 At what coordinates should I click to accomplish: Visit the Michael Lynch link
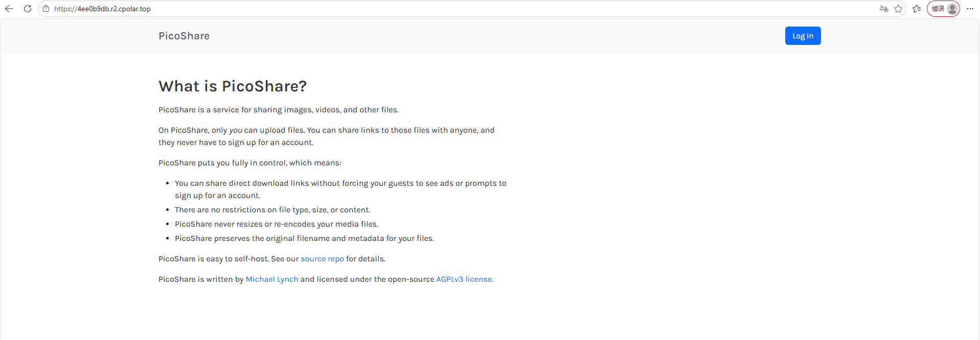tap(272, 279)
